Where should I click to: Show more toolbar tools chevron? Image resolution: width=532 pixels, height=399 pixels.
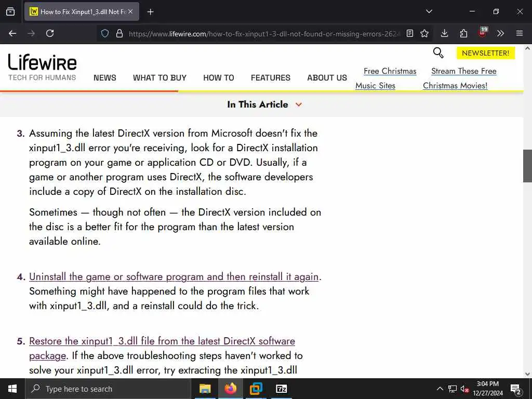pos(500,33)
